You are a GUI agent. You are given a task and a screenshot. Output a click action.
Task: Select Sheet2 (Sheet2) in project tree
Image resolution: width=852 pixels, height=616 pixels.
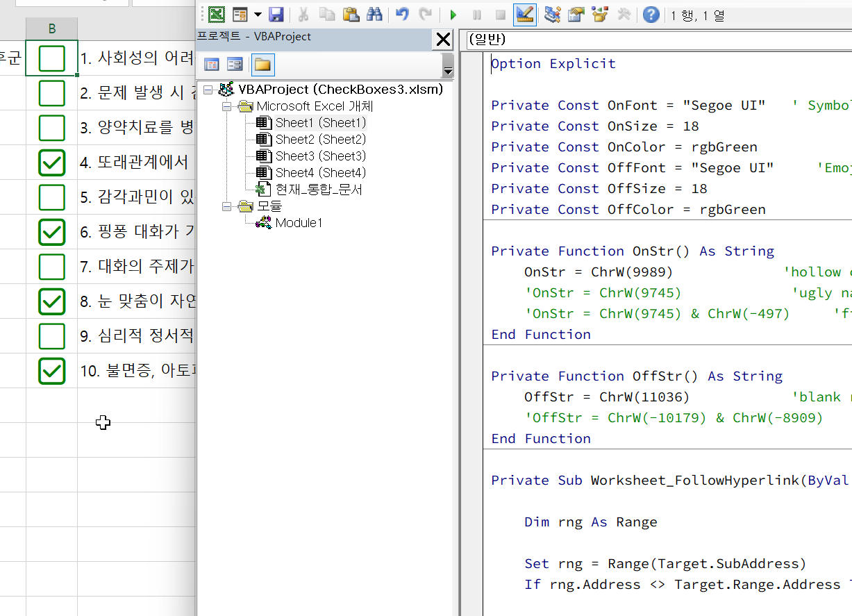320,139
